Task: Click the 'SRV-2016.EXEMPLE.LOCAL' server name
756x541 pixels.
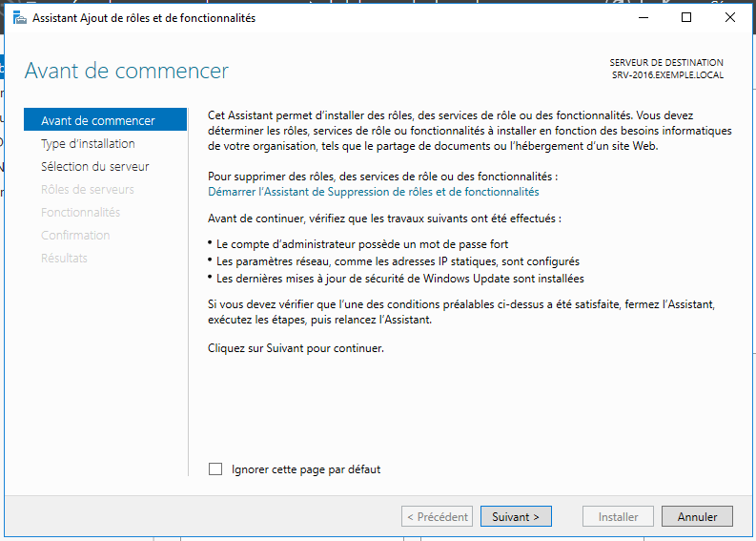Action: tap(667, 75)
